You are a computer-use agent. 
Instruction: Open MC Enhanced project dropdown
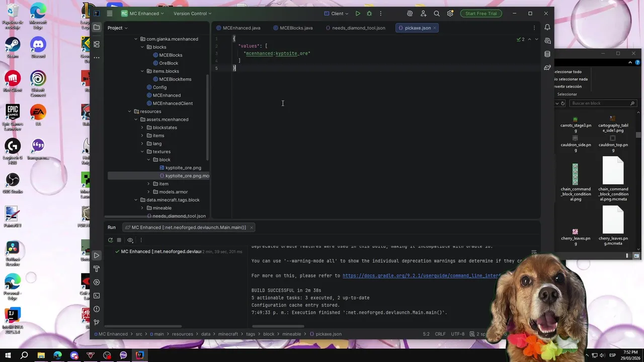tap(143, 14)
